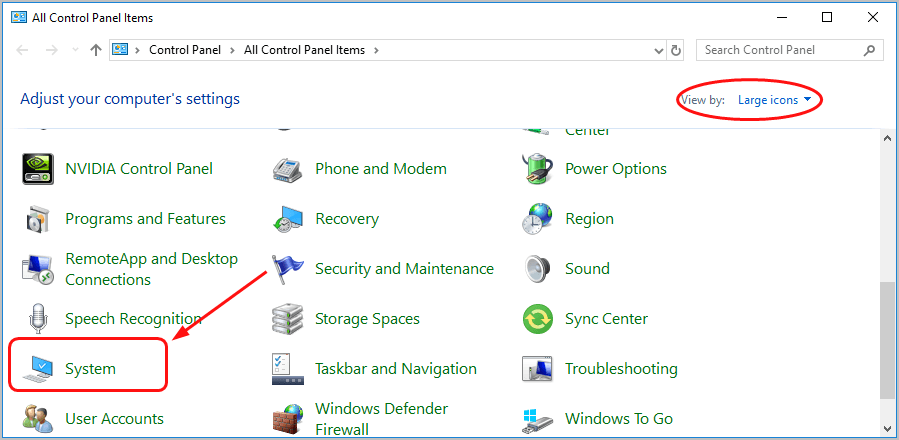The height and width of the screenshot is (440, 899).
Task: Click the Control Panel address bar icon
Action: [120, 50]
